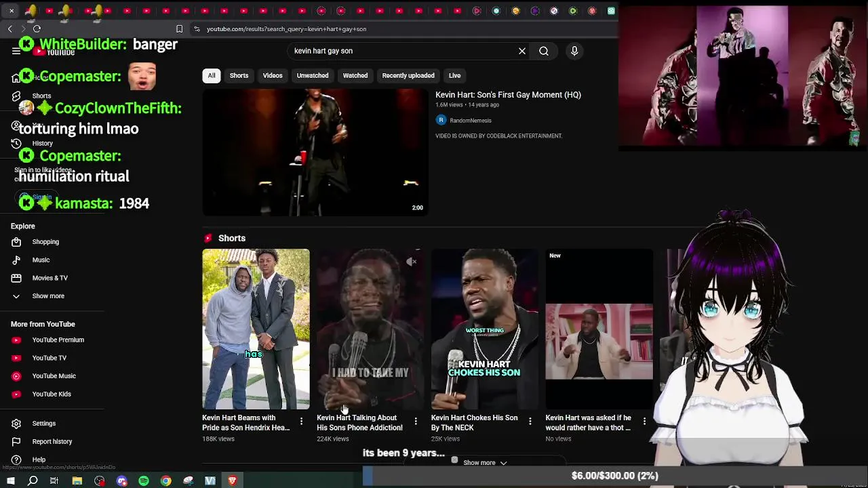This screenshot has width=868, height=488.
Task: Open Spotify from the taskbar
Action: (144, 481)
